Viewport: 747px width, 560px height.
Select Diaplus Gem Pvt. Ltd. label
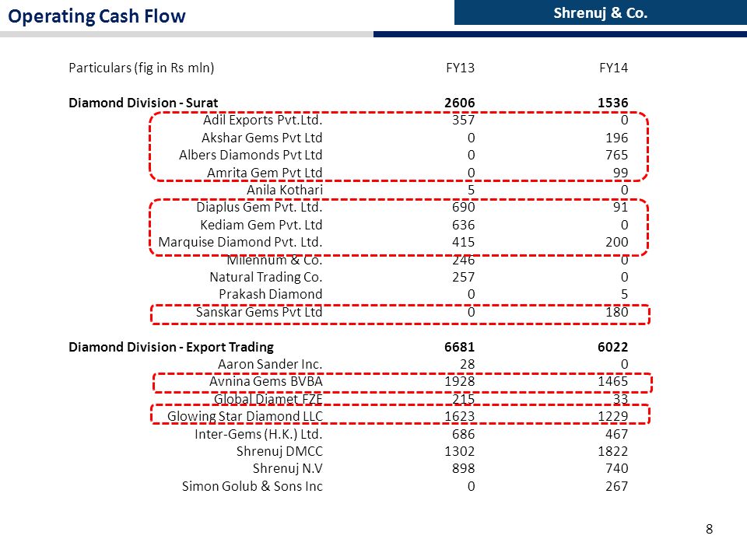click(259, 207)
